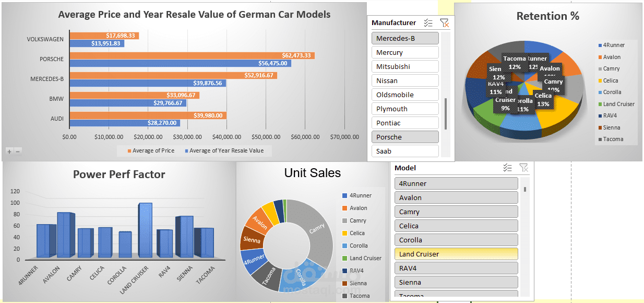
Task: Clear filter on Manufacturer slicer
Action: 444,22
